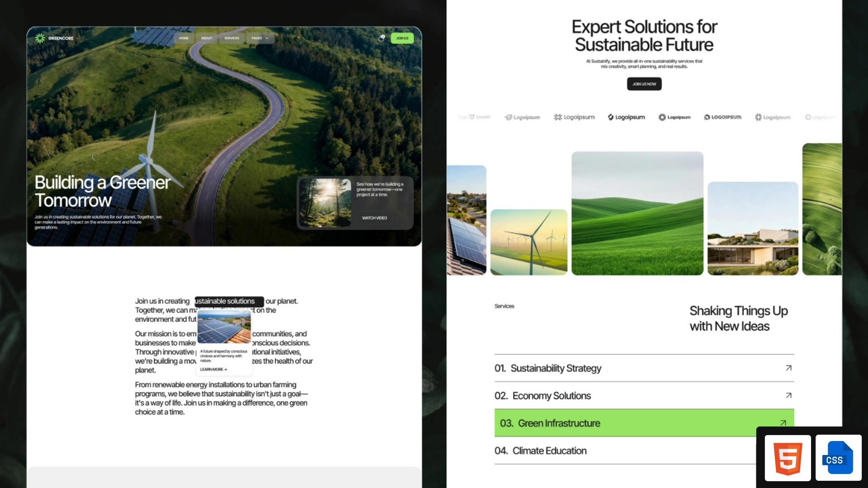Click arrow icon on Sustainability Strategy row

[x=788, y=368]
